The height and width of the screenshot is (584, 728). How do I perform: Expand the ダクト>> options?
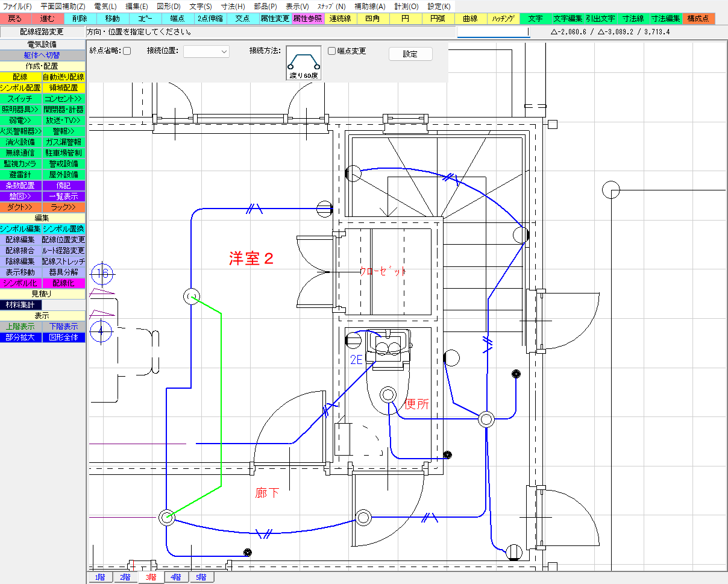(21, 207)
